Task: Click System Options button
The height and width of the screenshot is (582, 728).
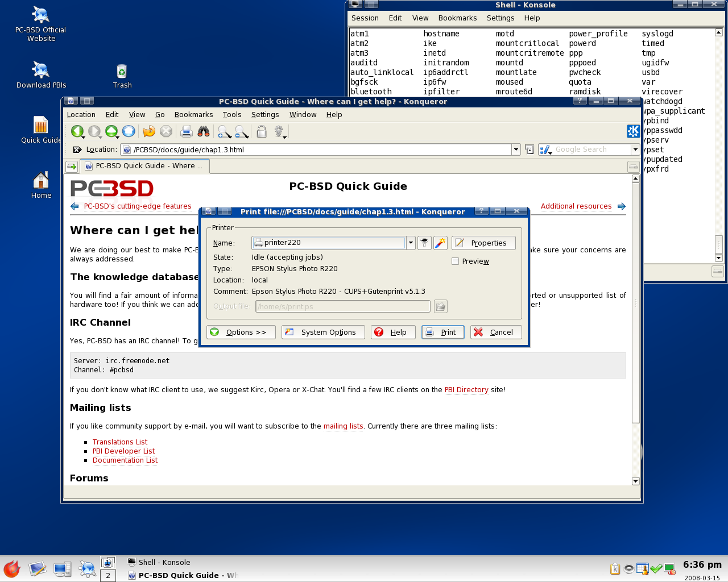Action: point(323,332)
